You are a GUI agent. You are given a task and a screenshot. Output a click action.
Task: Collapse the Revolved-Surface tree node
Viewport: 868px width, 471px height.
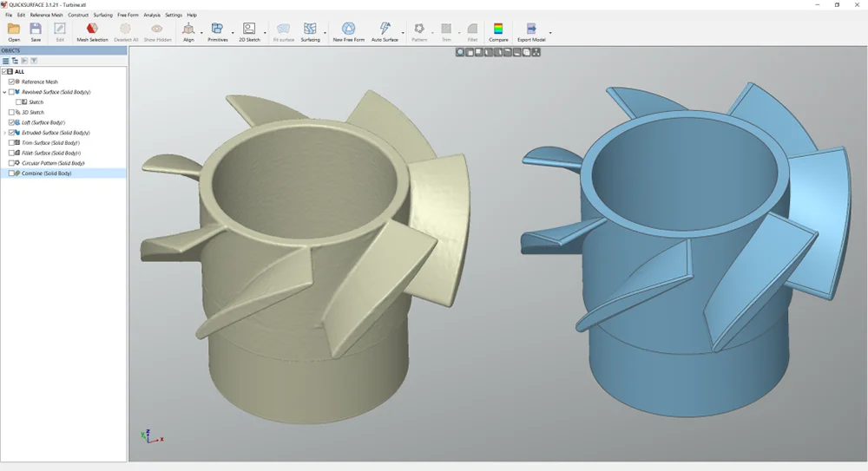coord(4,92)
